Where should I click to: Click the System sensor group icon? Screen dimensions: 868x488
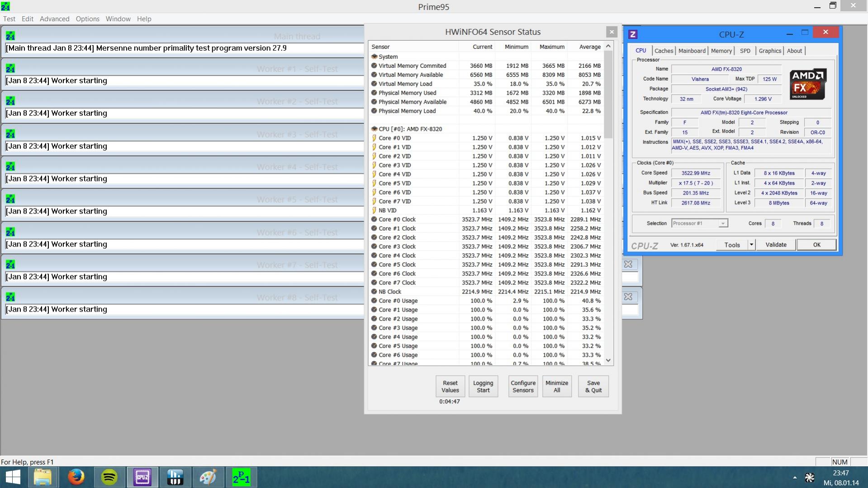pyautogui.click(x=374, y=57)
